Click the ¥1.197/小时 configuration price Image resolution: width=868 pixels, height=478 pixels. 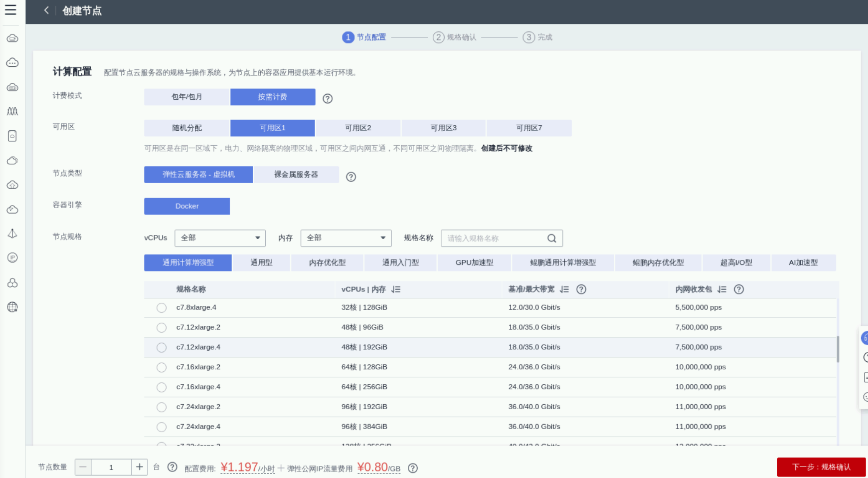[247, 468]
